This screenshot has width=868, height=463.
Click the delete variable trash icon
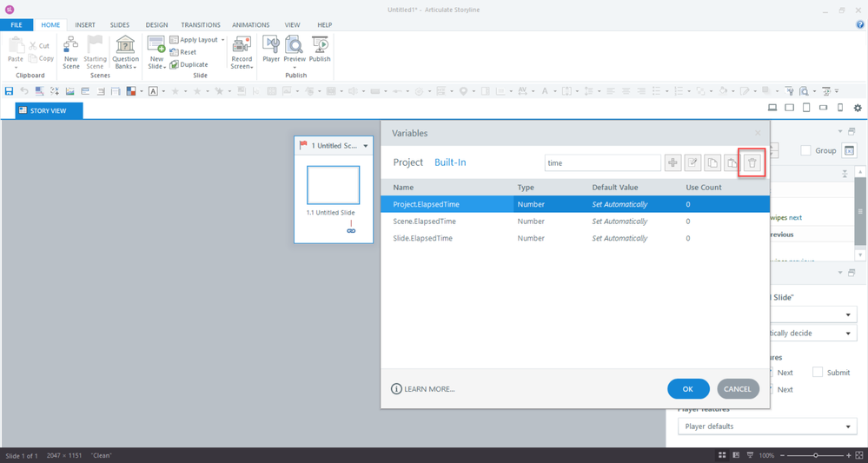point(752,162)
